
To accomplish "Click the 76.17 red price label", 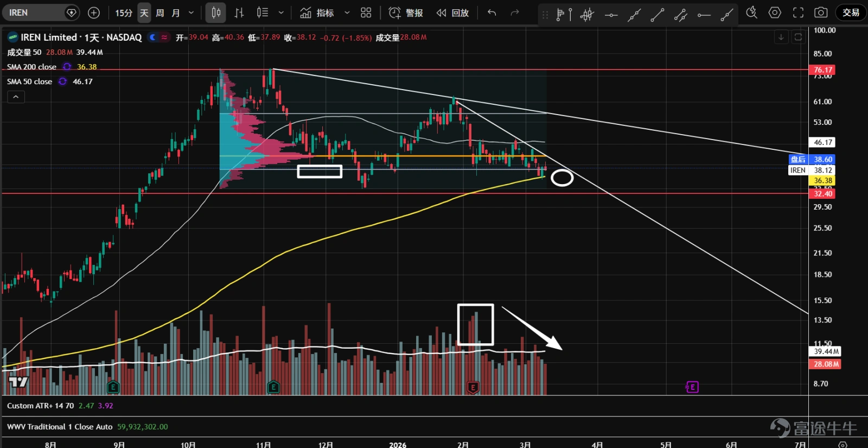I will point(822,70).
